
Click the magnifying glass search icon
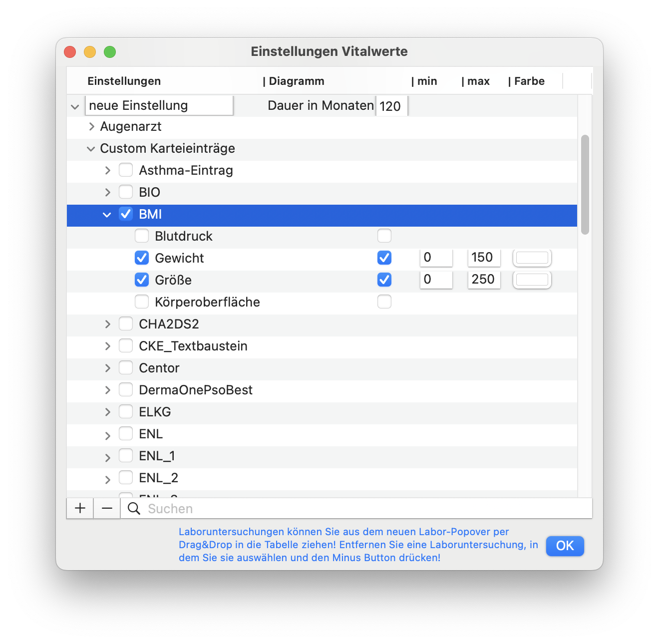pos(134,508)
